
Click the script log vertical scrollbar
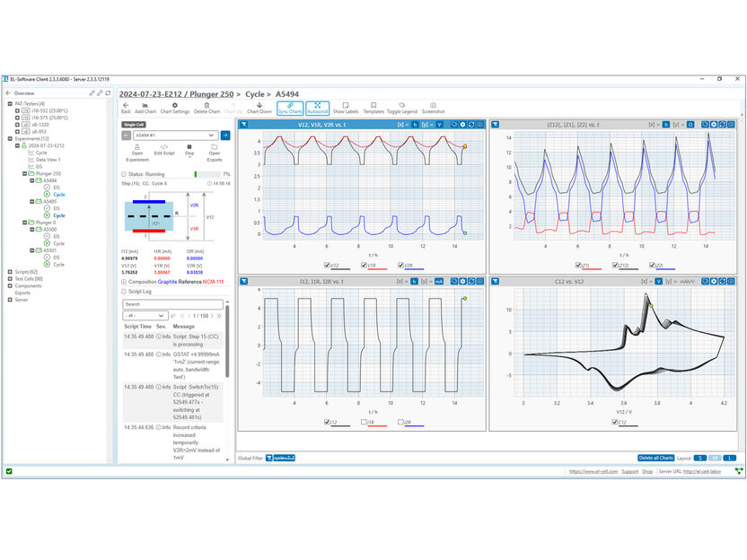click(x=227, y=341)
